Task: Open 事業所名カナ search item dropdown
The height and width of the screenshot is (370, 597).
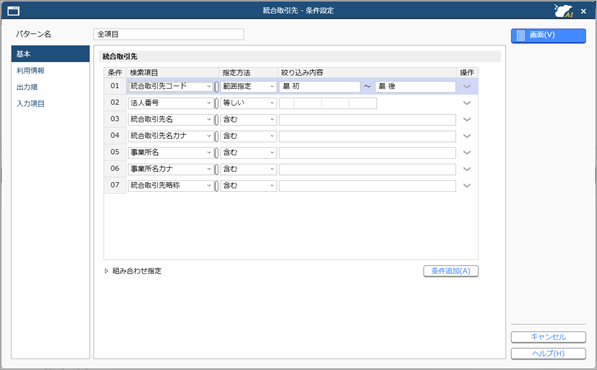Action: point(170,169)
